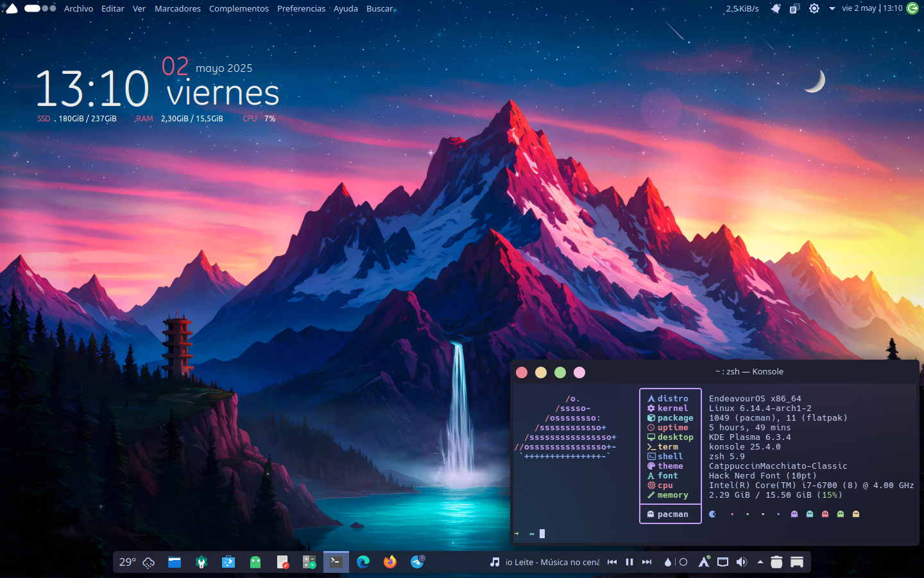Click 'CatppuccinMacchiato-Classic' theme text
This screenshot has width=924, height=578.
[x=778, y=466]
